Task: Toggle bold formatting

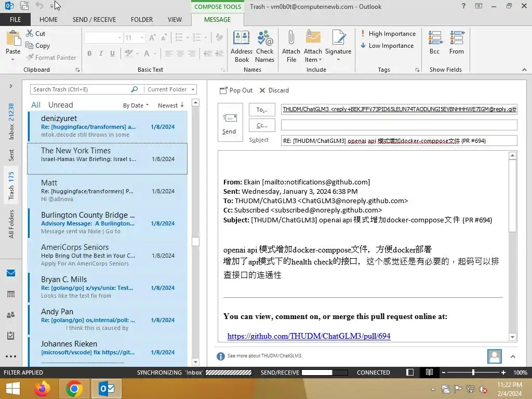Action: 89,54
